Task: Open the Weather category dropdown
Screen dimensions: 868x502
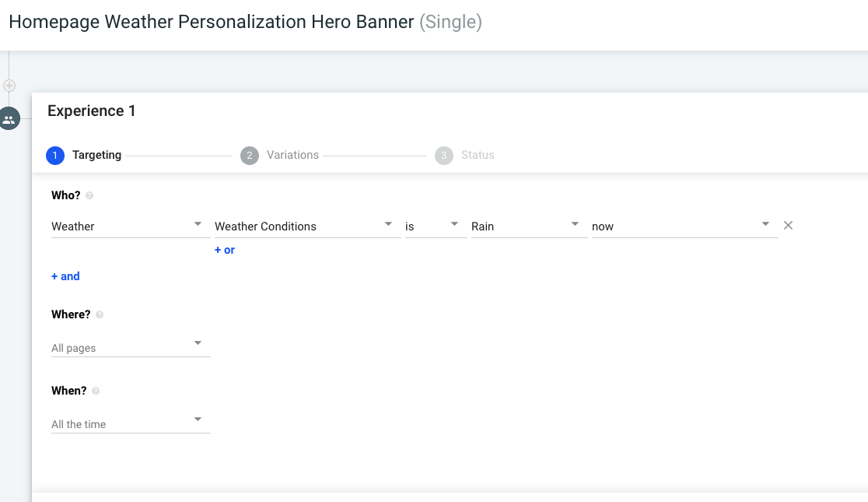Action: (x=131, y=226)
